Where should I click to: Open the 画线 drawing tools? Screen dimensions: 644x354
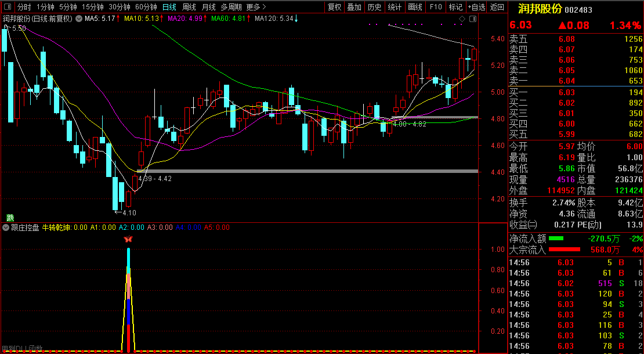point(415,7)
